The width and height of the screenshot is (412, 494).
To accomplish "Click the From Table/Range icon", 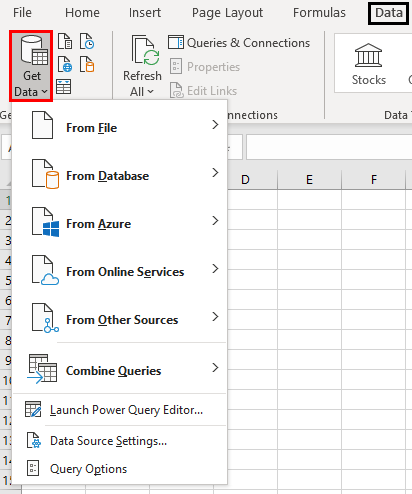I will [63, 87].
